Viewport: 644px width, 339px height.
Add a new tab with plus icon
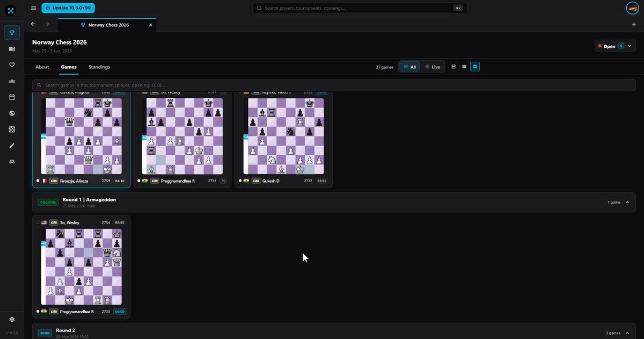coord(634,24)
